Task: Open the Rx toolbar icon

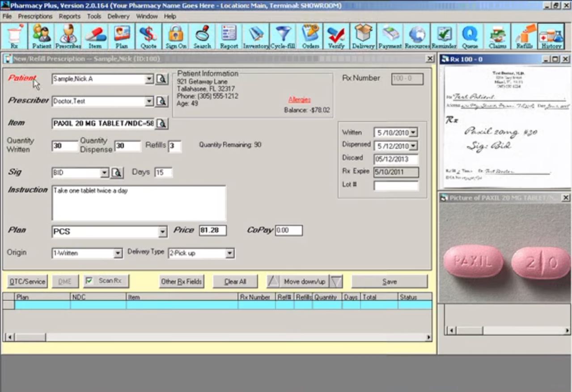Action: tap(14, 36)
